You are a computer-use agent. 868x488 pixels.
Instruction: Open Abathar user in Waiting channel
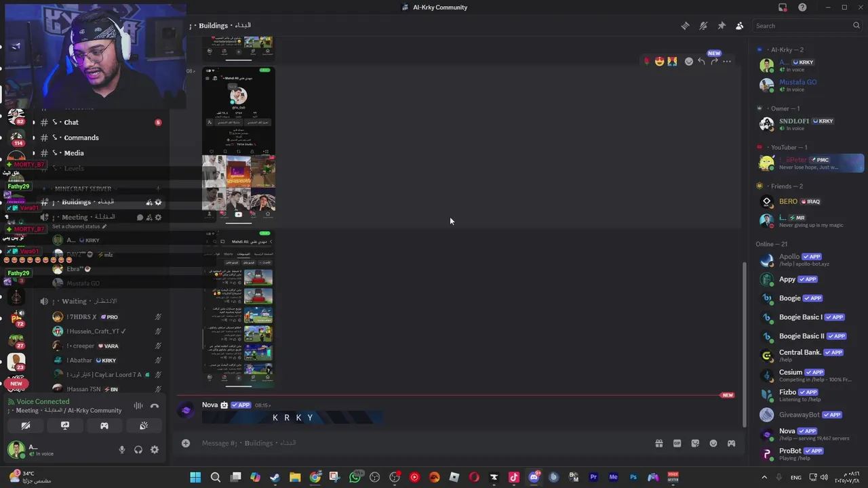click(x=107, y=361)
